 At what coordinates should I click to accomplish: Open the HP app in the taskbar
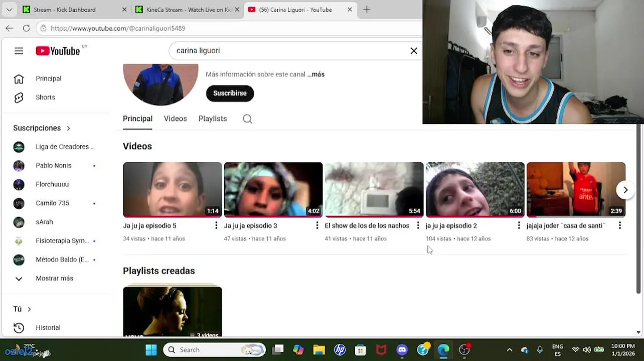click(x=340, y=349)
